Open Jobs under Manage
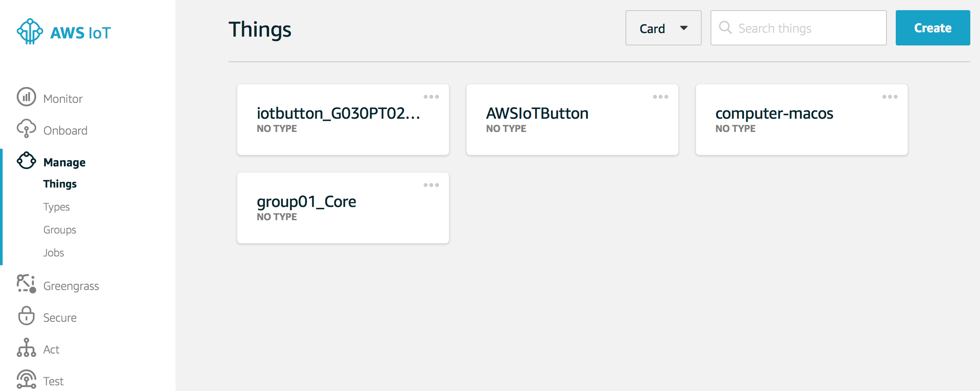Image resolution: width=980 pixels, height=391 pixels. (x=53, y=252)
